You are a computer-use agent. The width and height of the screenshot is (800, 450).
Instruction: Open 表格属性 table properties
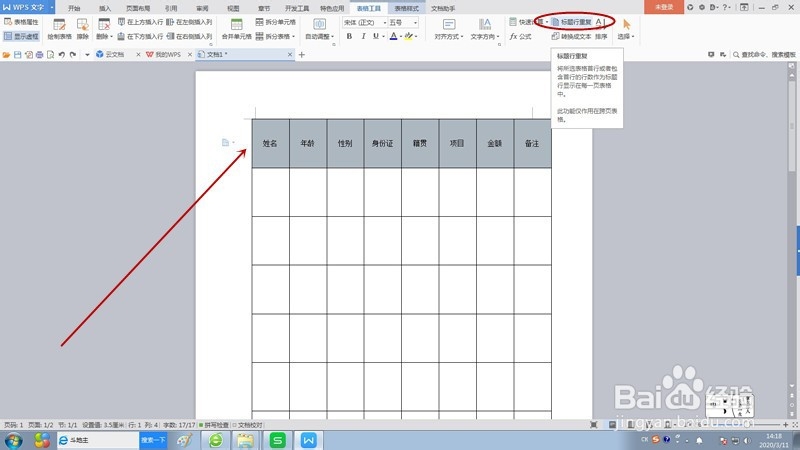[21, 22]
